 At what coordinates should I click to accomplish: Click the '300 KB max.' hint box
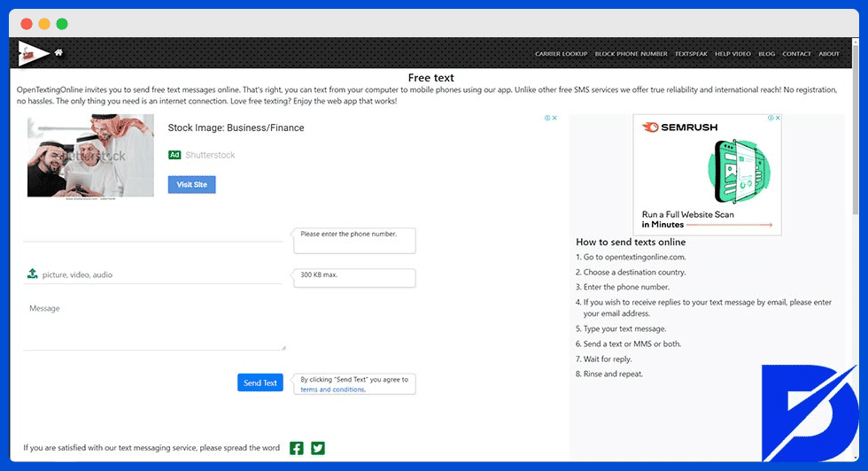[x=354, y=278]
